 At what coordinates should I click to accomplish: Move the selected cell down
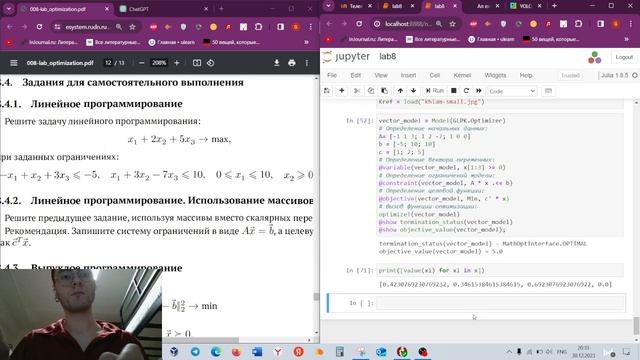(413, 91)
